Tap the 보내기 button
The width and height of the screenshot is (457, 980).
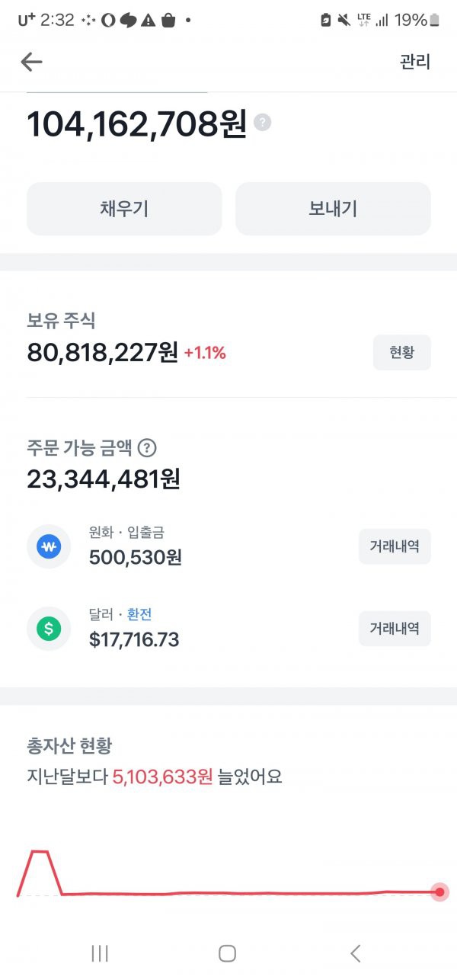tap(333, 209)
